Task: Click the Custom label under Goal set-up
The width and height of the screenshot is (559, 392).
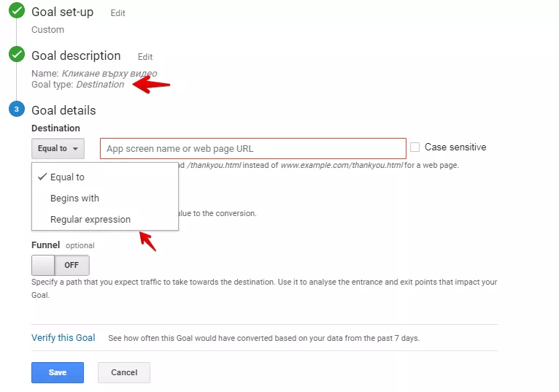Action: tap(47, 30)
